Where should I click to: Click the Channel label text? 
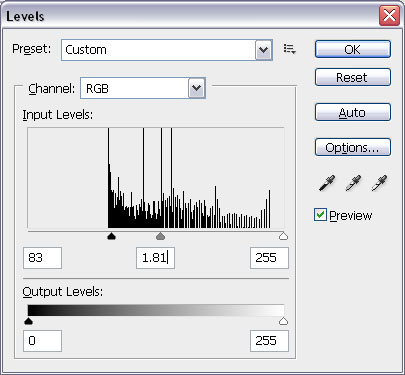pyautogui.click(x=51, y=89)
